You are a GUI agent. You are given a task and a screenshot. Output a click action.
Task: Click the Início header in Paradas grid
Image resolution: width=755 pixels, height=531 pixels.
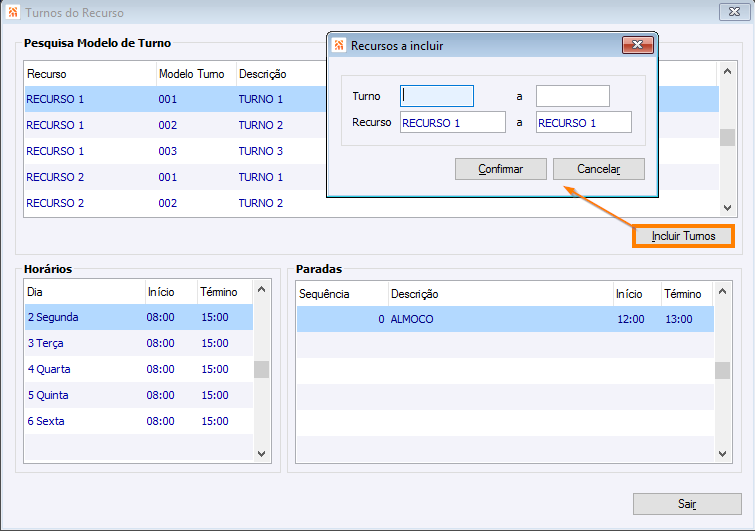coord(637,294)
